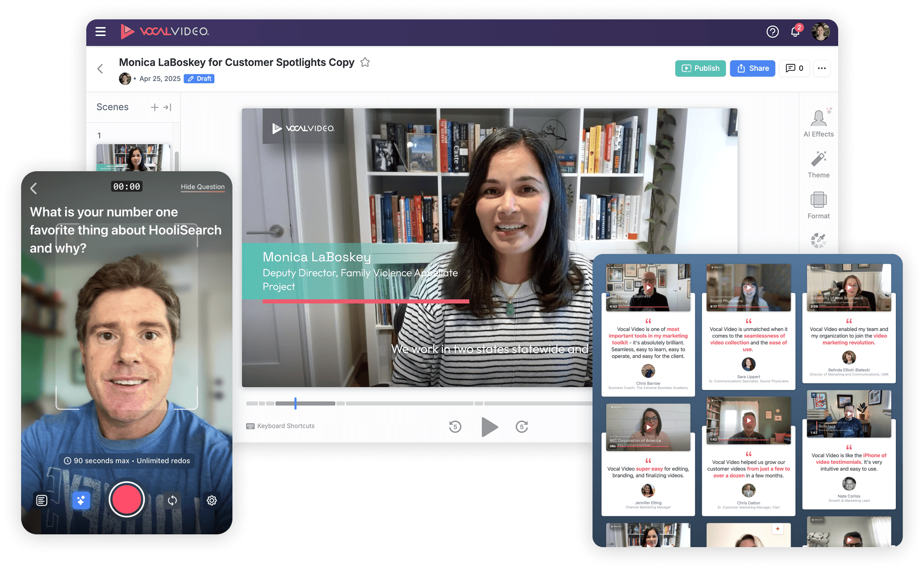The height and width of the screenshot is (570, 924).
Task: Click the Vocal Video watermark logo on video
Action: tap(303, 128)
